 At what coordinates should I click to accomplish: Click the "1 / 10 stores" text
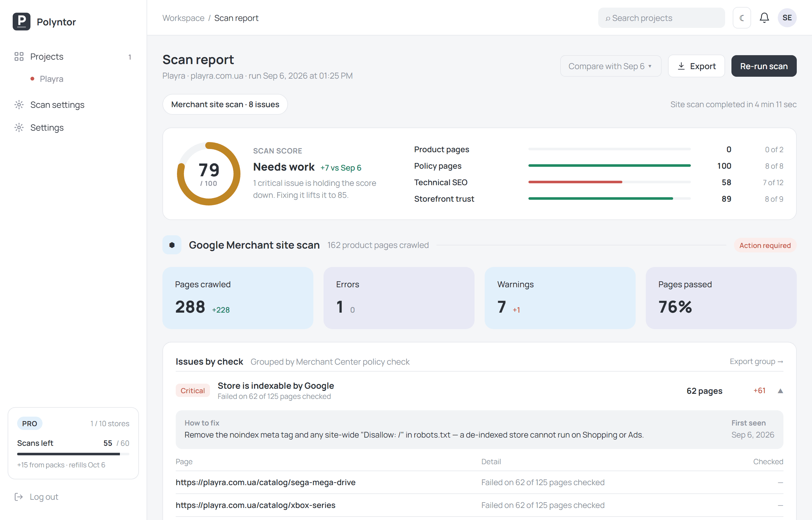click(110, 423)
